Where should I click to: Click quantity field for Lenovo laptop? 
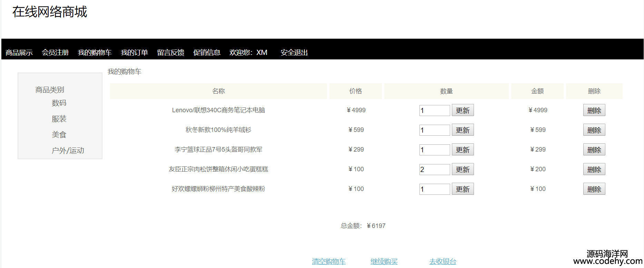434,111
